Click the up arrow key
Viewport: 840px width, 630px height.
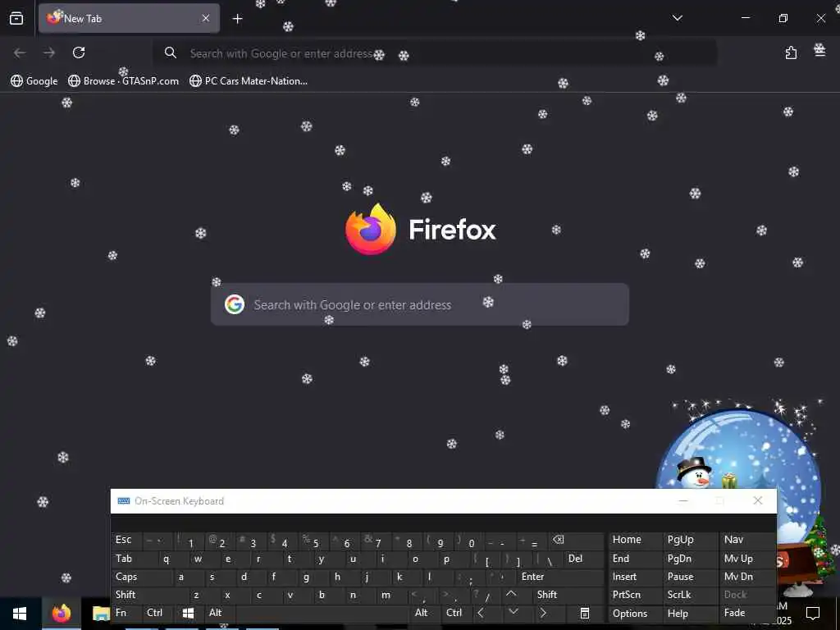click(x=512, y=595)
